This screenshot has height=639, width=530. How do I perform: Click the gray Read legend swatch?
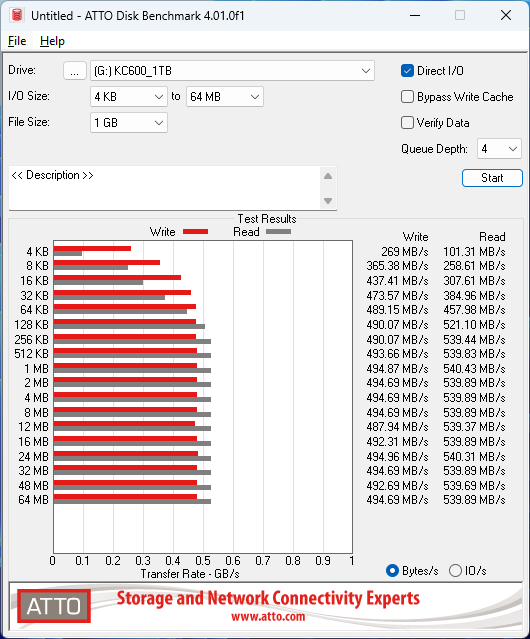point(279,231)
